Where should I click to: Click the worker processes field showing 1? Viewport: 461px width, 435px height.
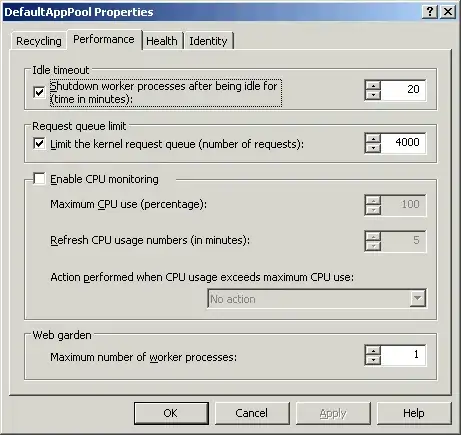403,355
